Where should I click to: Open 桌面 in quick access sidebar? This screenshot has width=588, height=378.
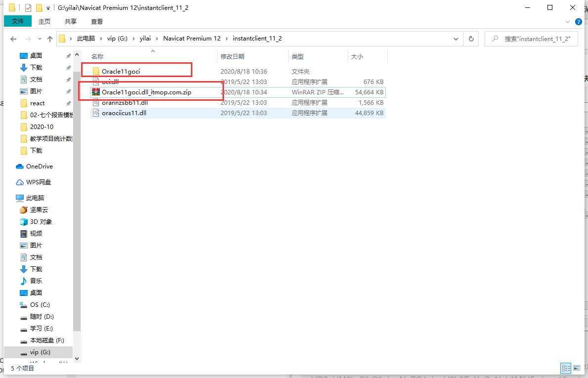[x=36, y=56]
